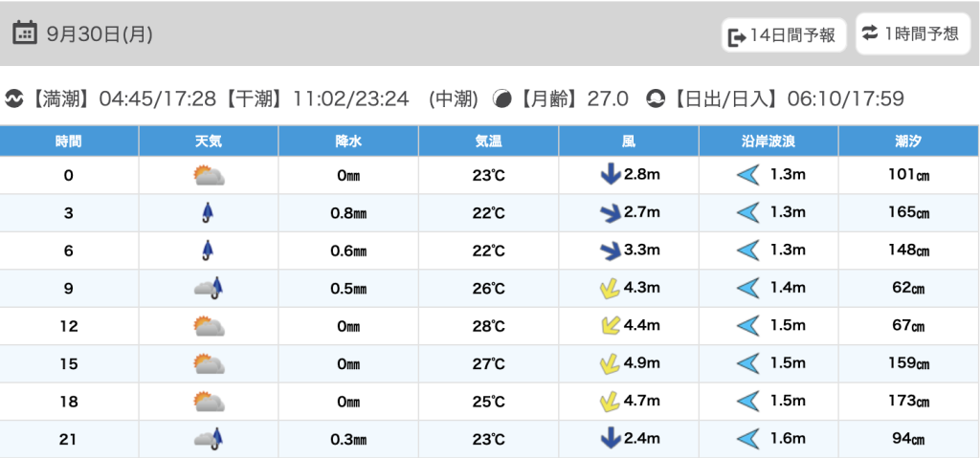Click the 0.8mm precipitation cell
The image size is (980, 458).
(348, 213)
